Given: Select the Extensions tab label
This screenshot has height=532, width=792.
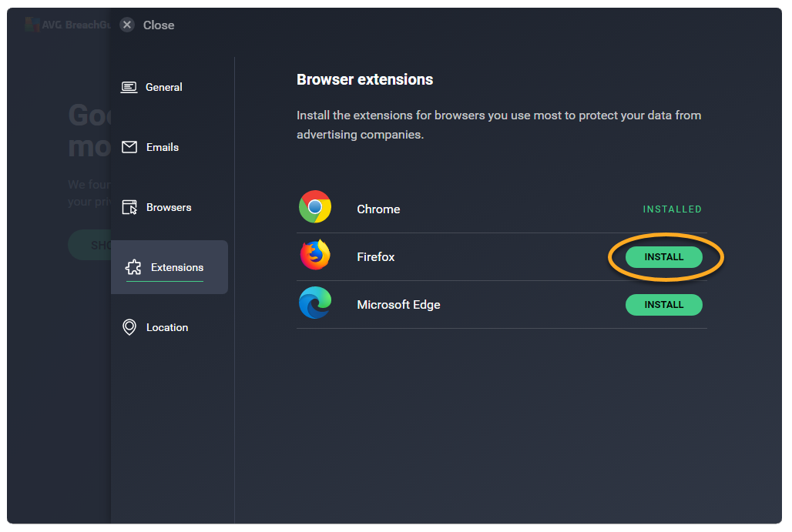Looking at the screenshot, I should (x=177, y=267).
